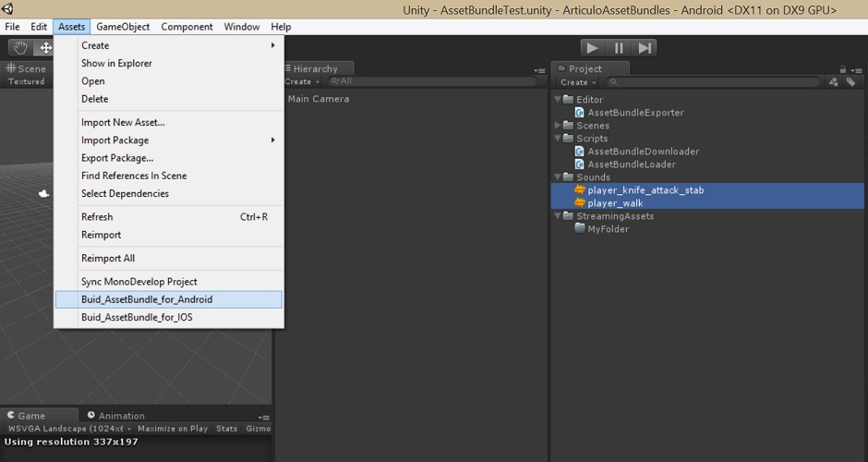Viewport: 868px width, 462px height.
Task: Collapse the Sounds folder in Project
Action: (x=559, y=177)
